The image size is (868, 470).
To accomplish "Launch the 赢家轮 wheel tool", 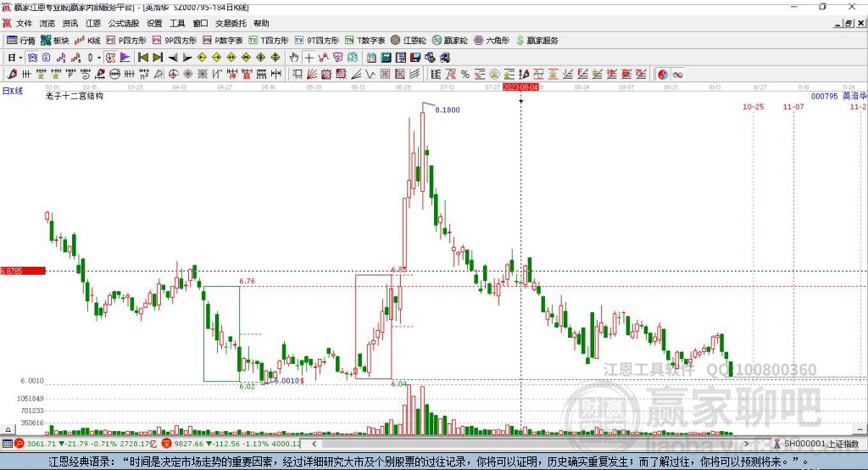I will point(449,41).
